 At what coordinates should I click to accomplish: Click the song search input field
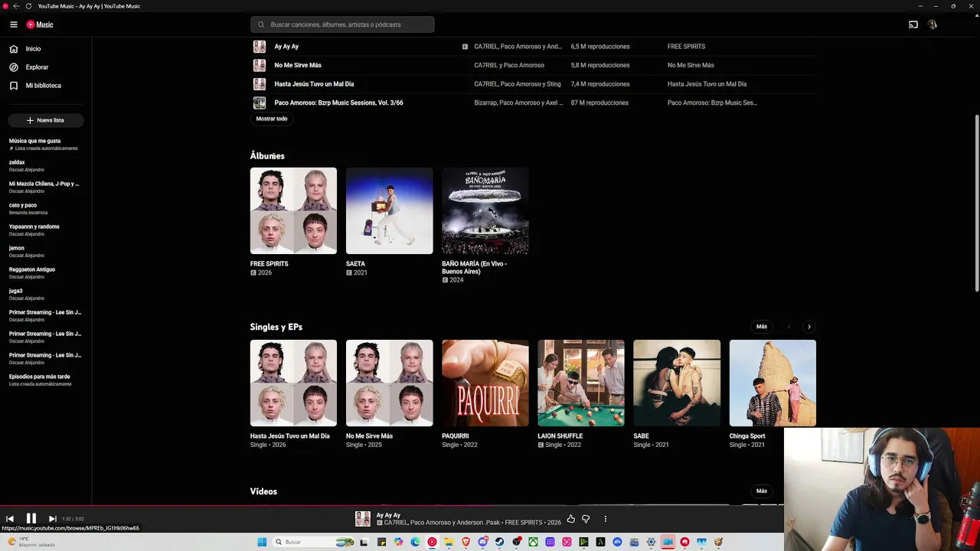coord(342,24)
